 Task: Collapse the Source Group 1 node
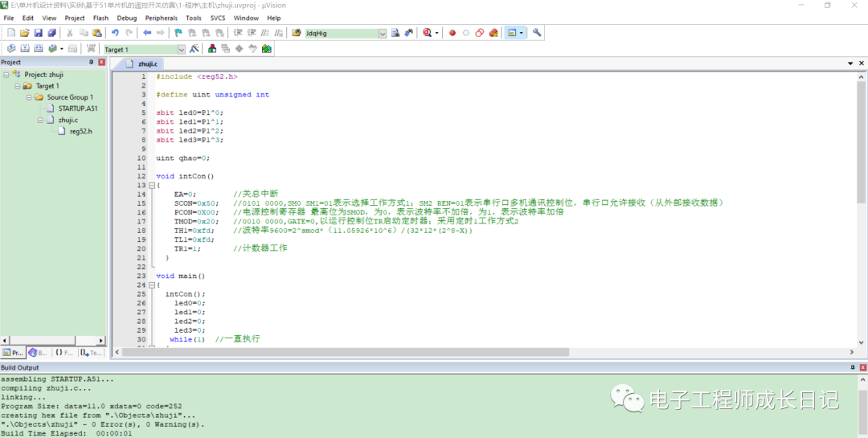(28, 97)
